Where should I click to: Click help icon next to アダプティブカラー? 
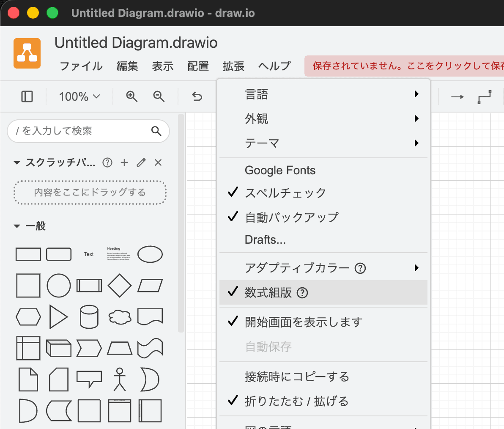tap(360, 268)
